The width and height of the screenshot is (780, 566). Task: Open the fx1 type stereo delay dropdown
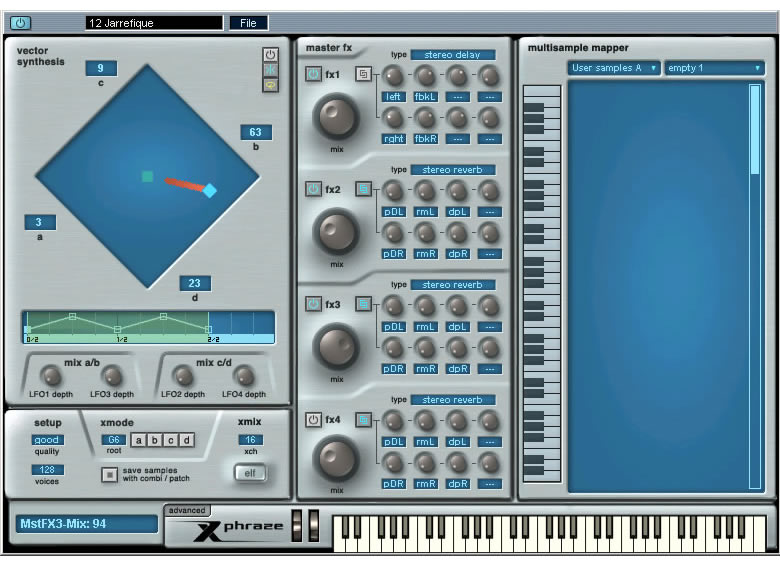click(x=453, y=55)
